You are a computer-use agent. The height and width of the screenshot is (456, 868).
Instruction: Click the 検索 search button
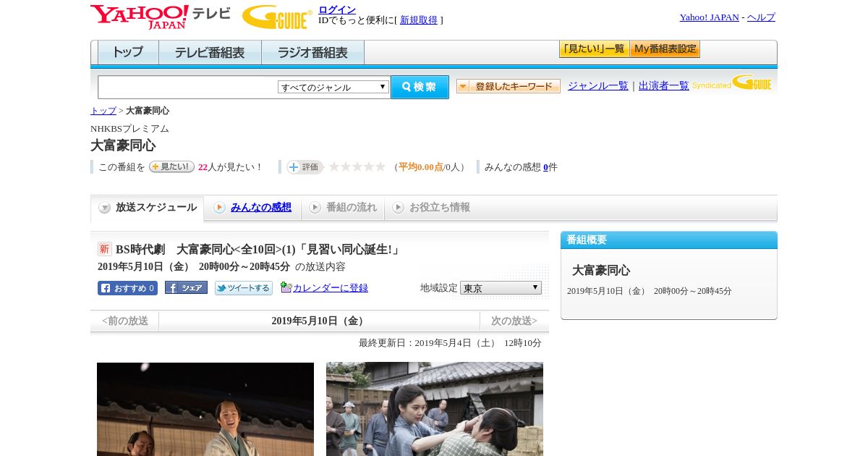click(420, 87)
